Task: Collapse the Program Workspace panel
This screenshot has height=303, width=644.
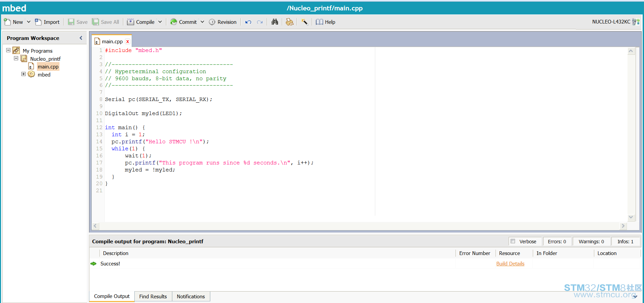Action: click(81, 38)
